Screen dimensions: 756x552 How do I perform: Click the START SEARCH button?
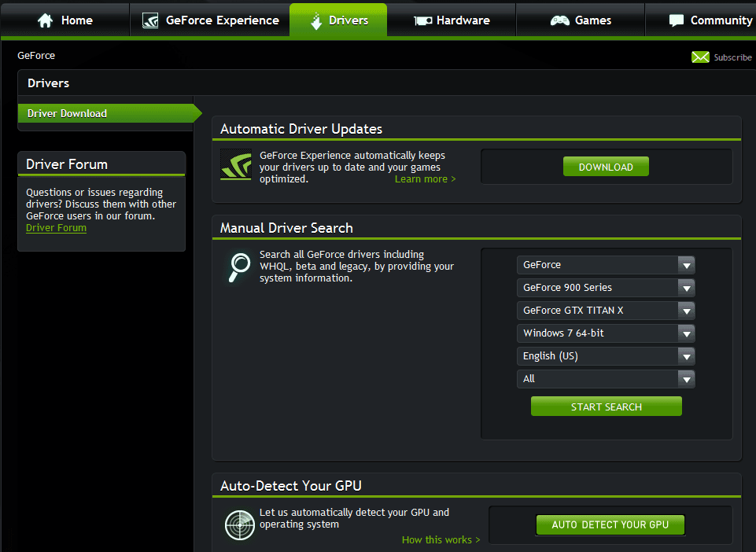pos(606,406)
